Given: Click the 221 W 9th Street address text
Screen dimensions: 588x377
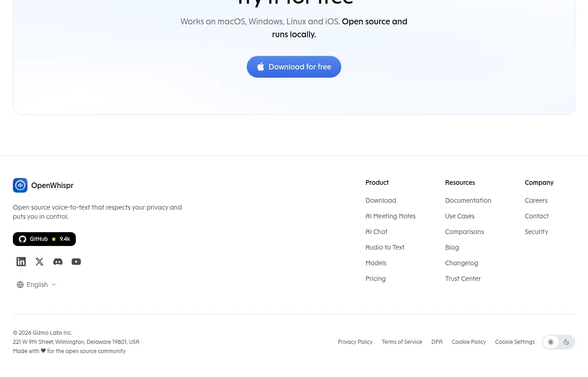Looking at the screenshot, I should pos(76,342).
